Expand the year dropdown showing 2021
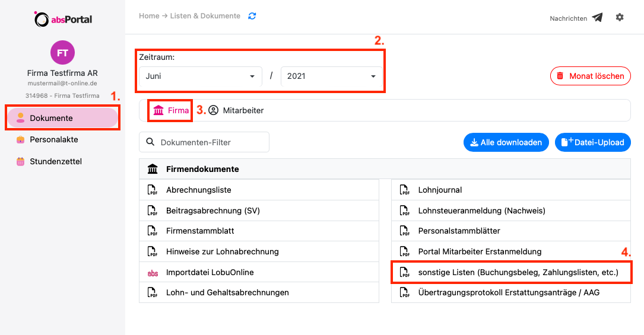 pos(332,76)
